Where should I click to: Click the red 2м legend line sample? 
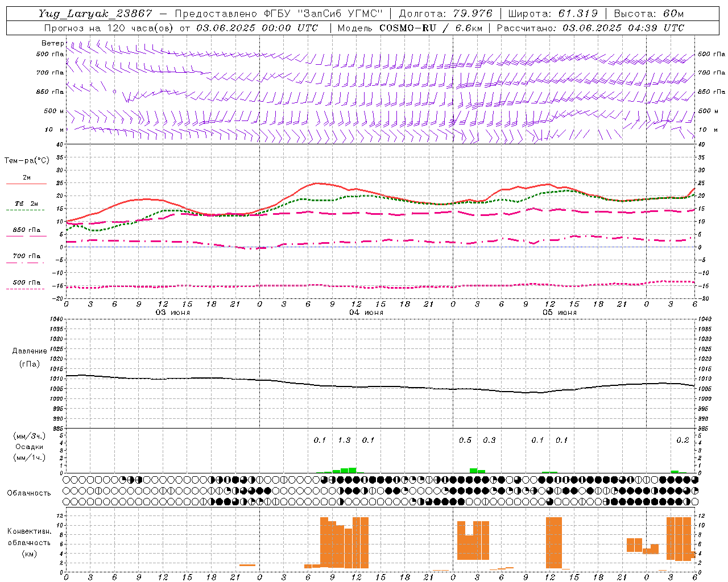point(26,184)
